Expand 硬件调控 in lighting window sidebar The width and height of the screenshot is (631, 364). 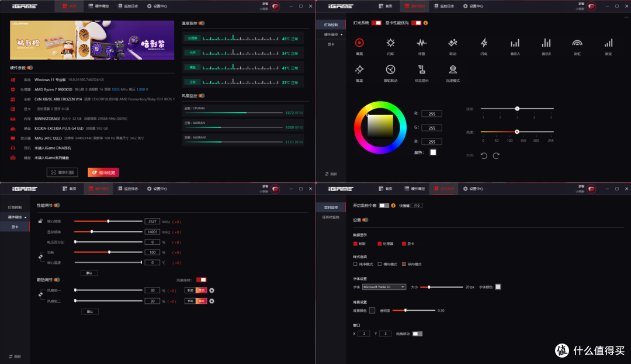[334, 34]
